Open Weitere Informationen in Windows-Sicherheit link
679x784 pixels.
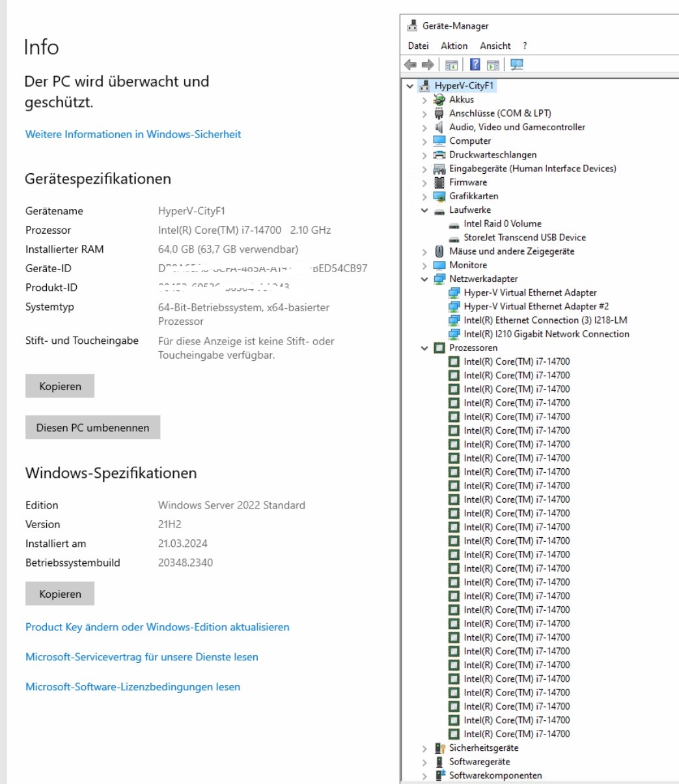point(133,134)
